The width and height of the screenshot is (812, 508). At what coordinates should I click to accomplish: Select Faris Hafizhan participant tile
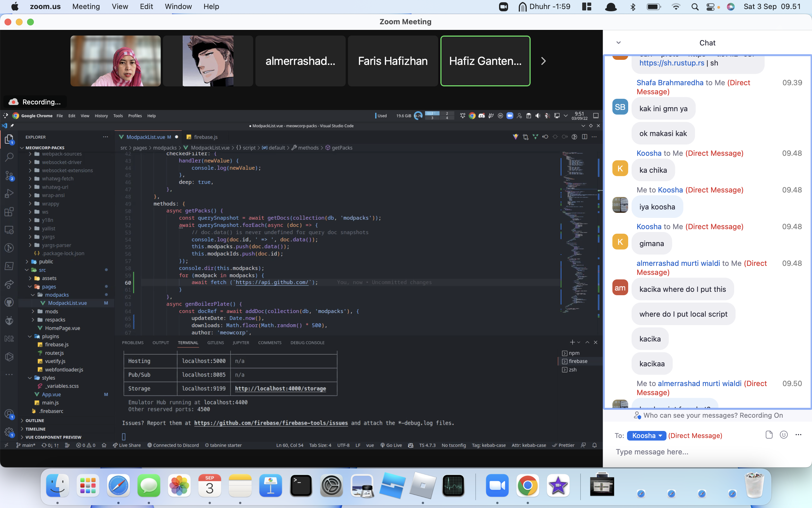392,61
